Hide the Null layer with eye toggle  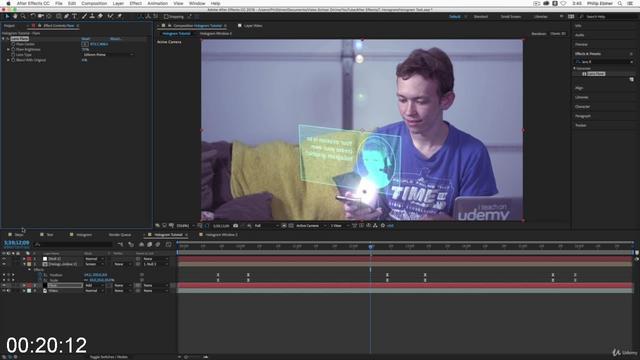click(4, 259)
